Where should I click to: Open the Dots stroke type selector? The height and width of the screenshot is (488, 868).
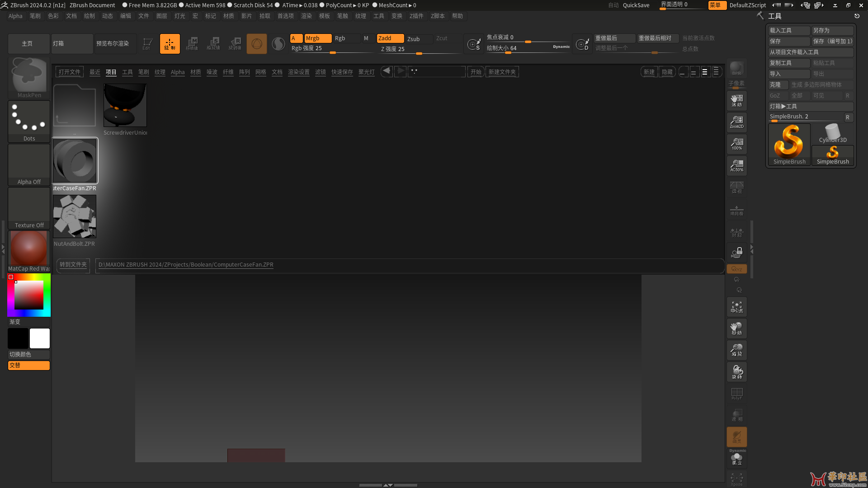[x=29, y=121]
